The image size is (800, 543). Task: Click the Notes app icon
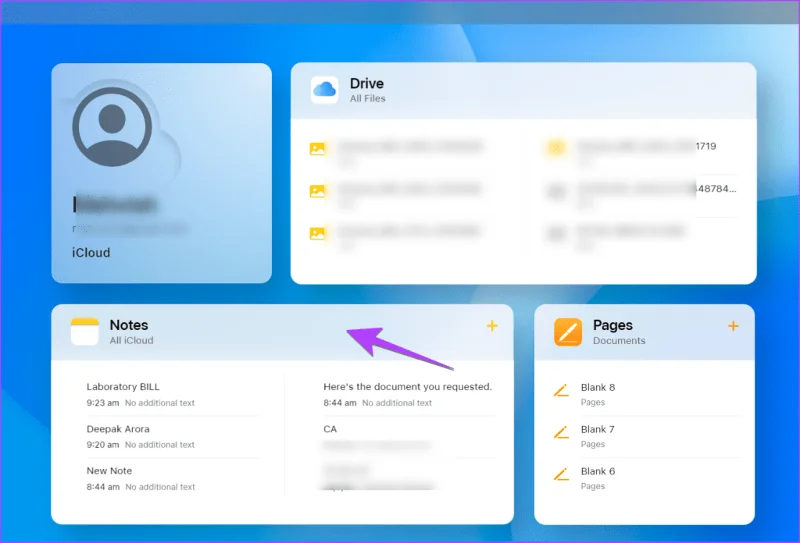pos(85,331)
